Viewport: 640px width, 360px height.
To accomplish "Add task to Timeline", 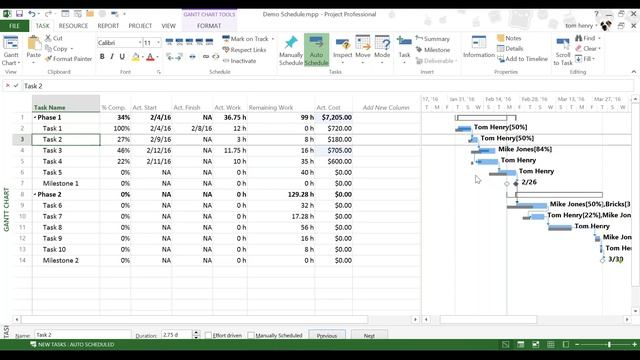I will (x=522, y=59).
